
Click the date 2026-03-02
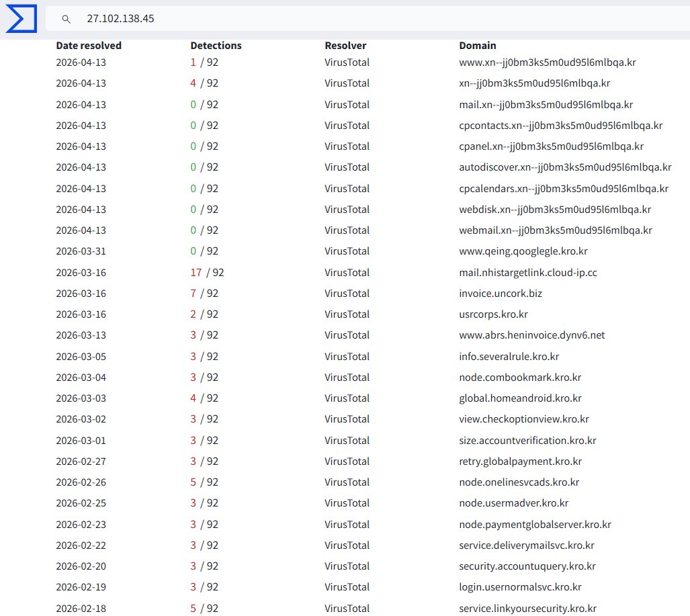click(x=81, y=419)
